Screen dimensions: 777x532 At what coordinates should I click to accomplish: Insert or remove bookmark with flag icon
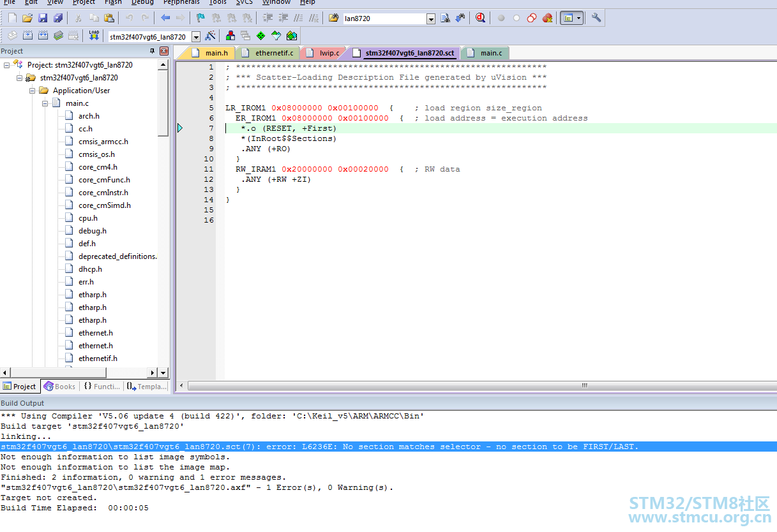point(200,18)
